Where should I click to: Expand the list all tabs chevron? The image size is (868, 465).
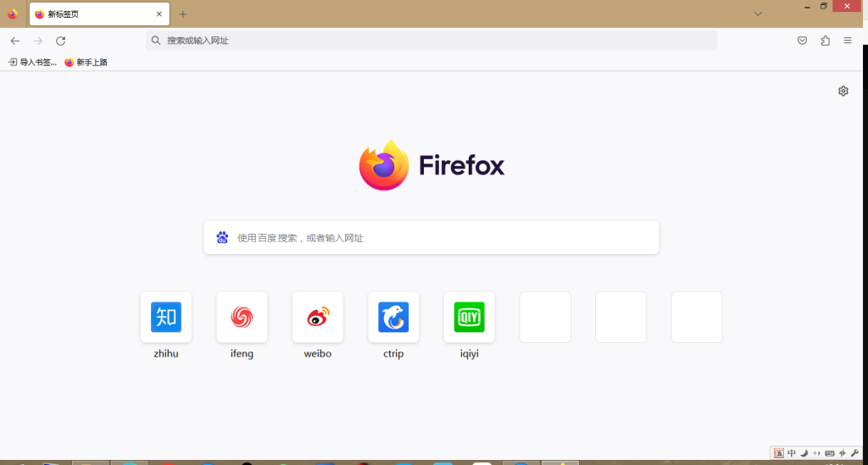point(758,14)
